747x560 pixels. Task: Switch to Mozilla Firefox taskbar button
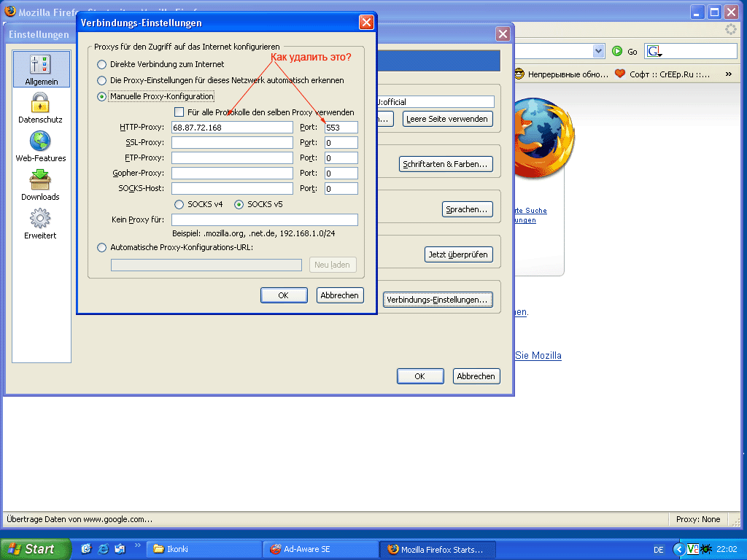(438, 549)
